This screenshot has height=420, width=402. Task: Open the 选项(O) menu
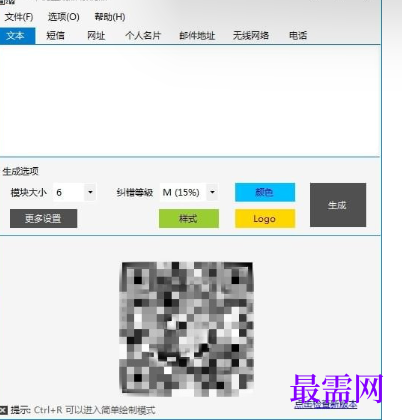tap(63, 17)
